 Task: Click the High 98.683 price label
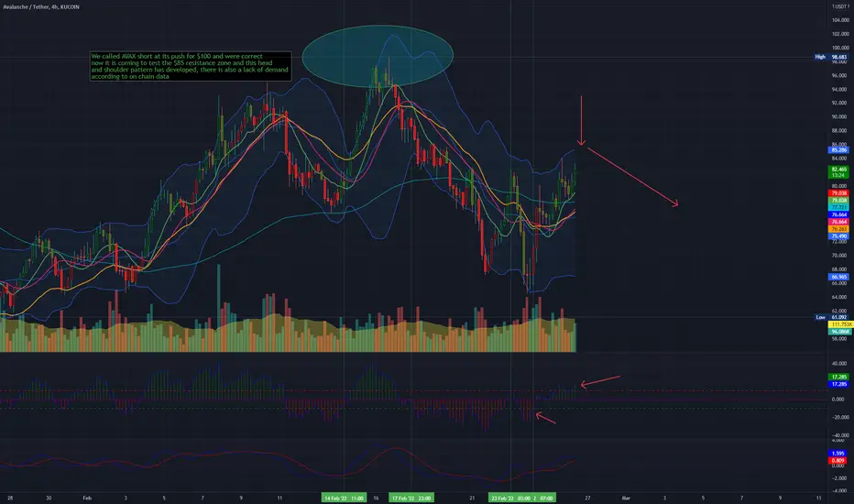pos(831,57)
